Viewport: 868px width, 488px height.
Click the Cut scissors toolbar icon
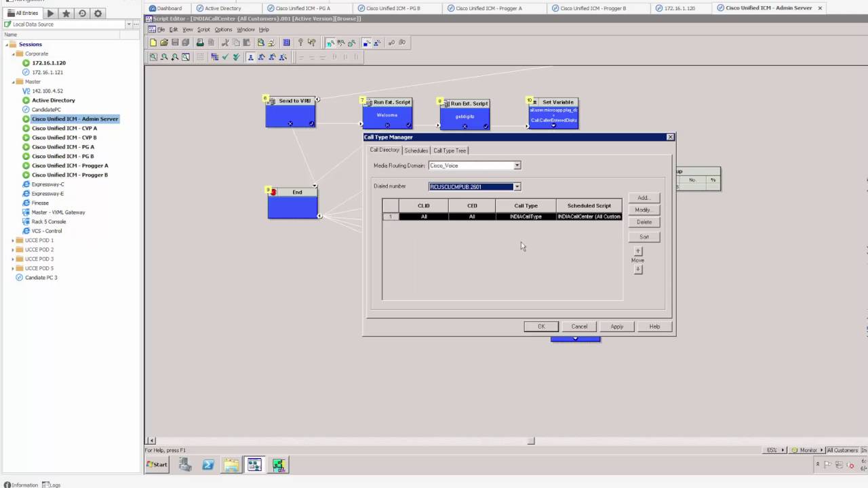pos(225,43)
